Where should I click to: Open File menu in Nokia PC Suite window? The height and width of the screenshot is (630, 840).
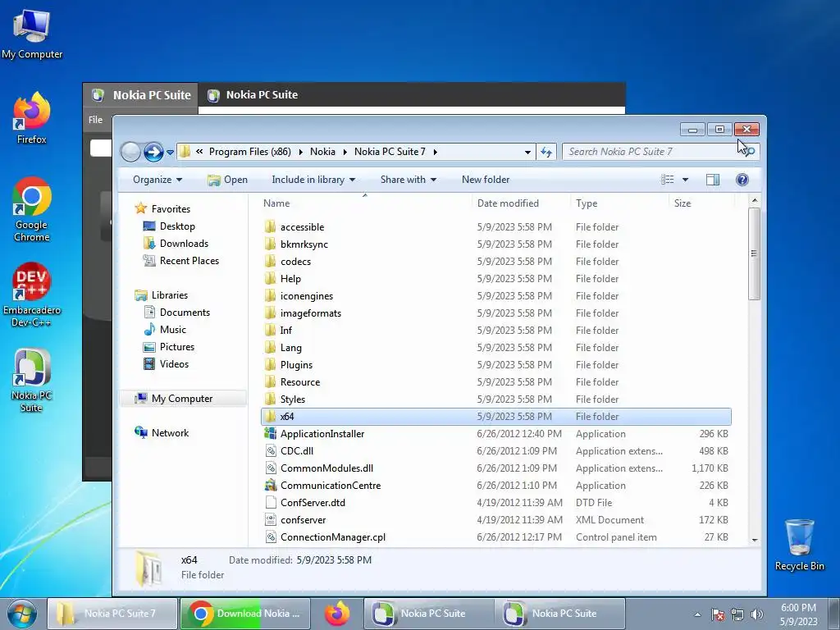[x=95, y=120]
